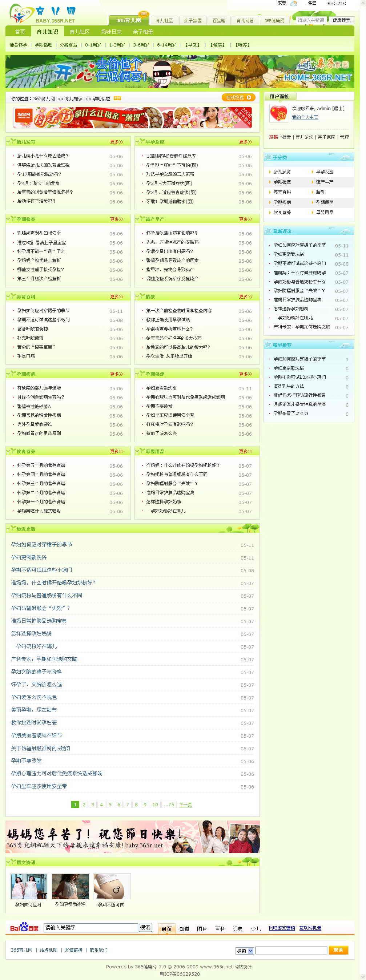Click the 请输入关键词 header search field

point(311,20)
